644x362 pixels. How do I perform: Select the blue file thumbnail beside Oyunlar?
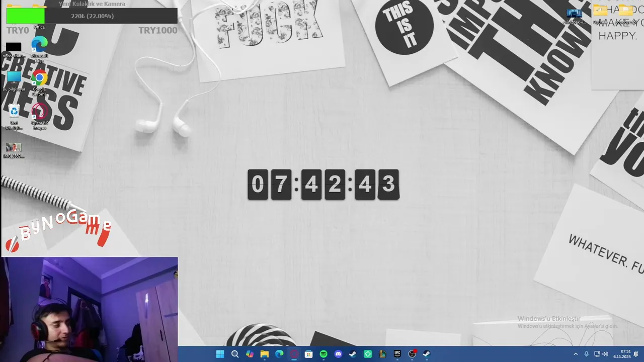pos(574,16)
